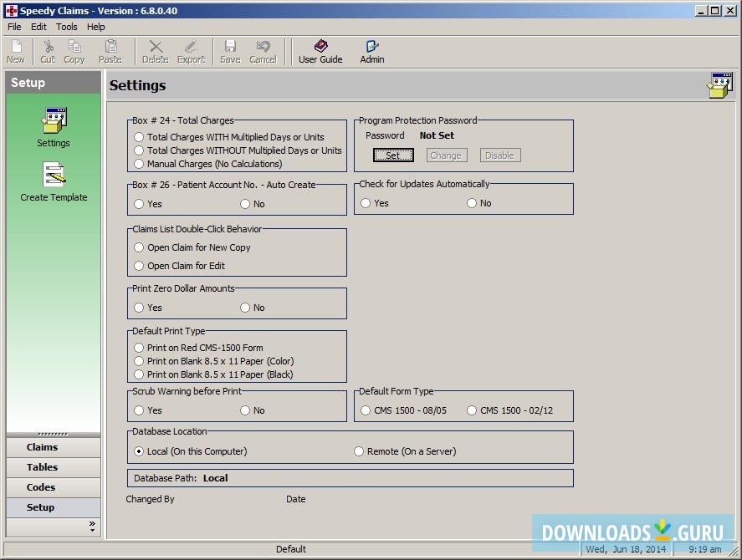Click the Paste toolbar icon
This screenshot has width=742, height=560.
click(x=110, y=51)
